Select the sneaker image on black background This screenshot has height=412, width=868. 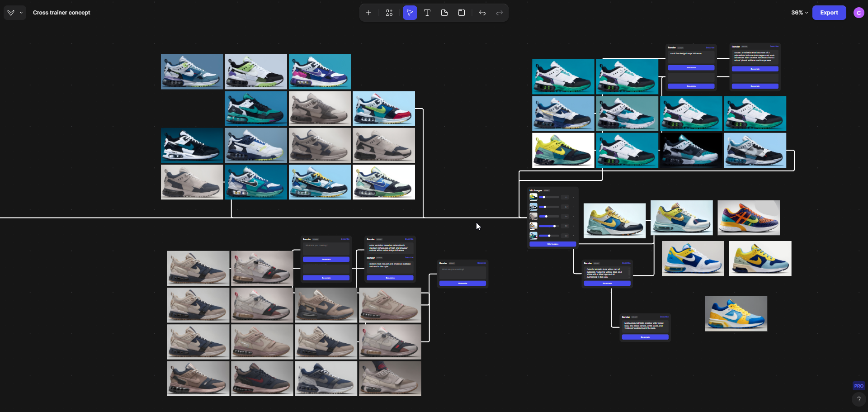pos(691,150)
